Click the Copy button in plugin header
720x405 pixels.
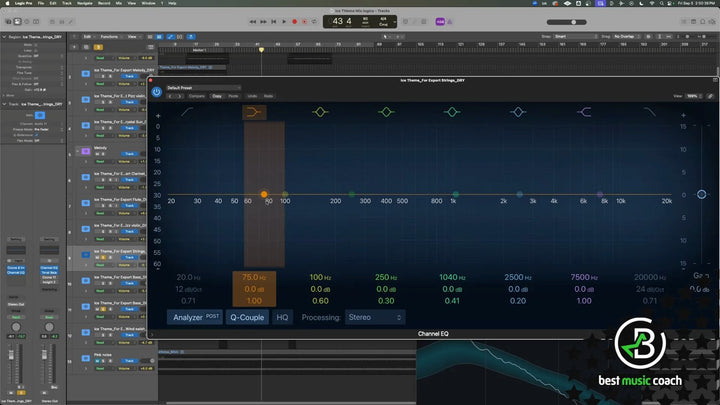point(217,96)
